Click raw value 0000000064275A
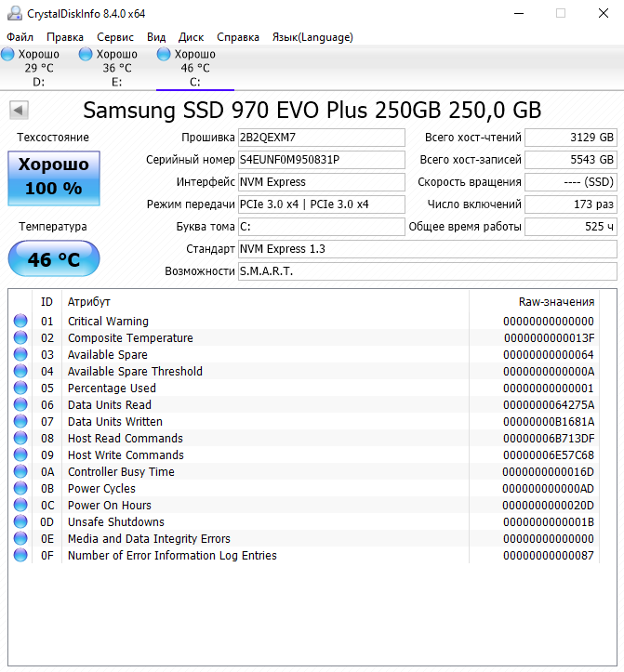Screen dimensions: 624x672 [549, 404]
